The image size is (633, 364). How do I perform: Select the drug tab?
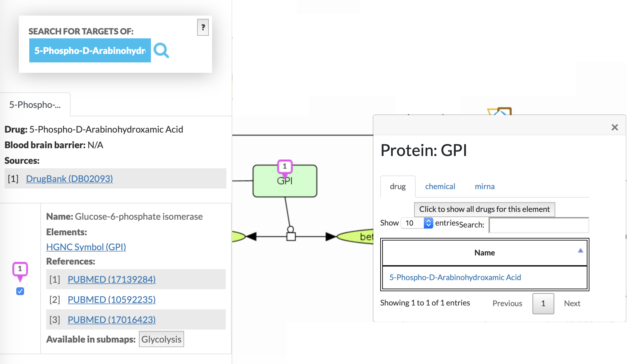point(397,187)
